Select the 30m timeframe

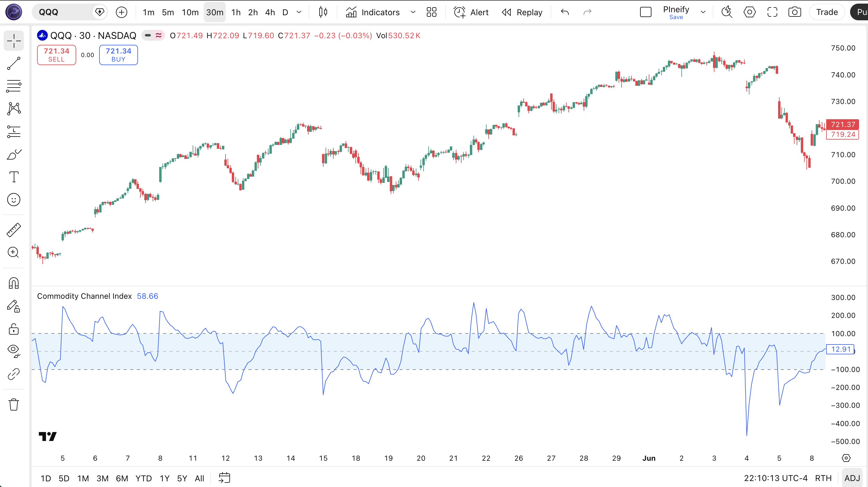point(215,13)
